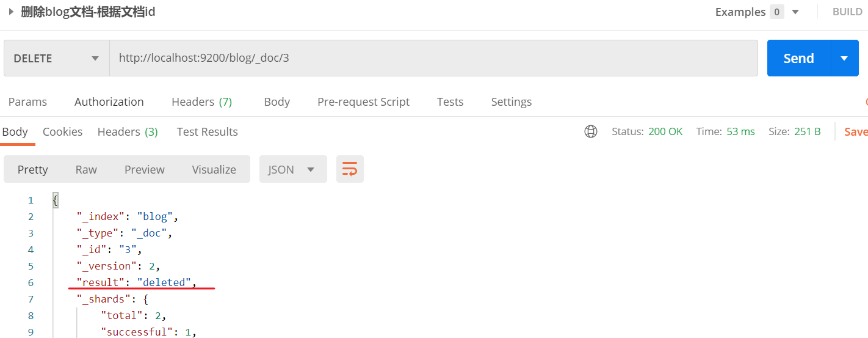The width and height of the screenshot is (868, 338).
Task: Click the "successful": 1 line
Action: click(x=148, y=332)
